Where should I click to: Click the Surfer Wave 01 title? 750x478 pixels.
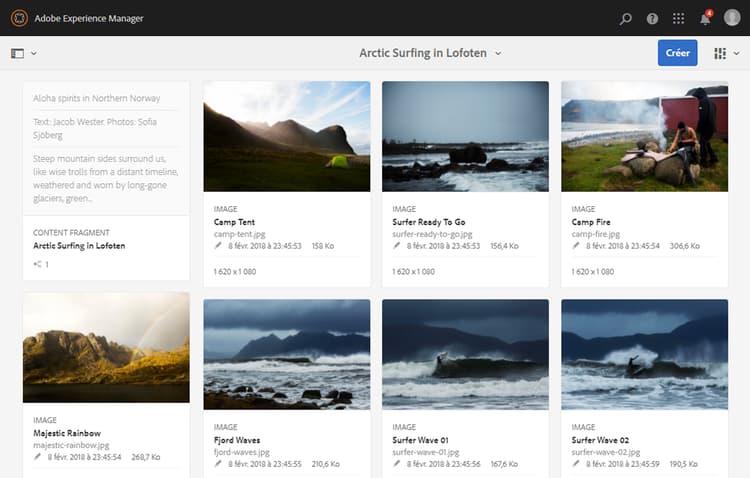(420, 440)
